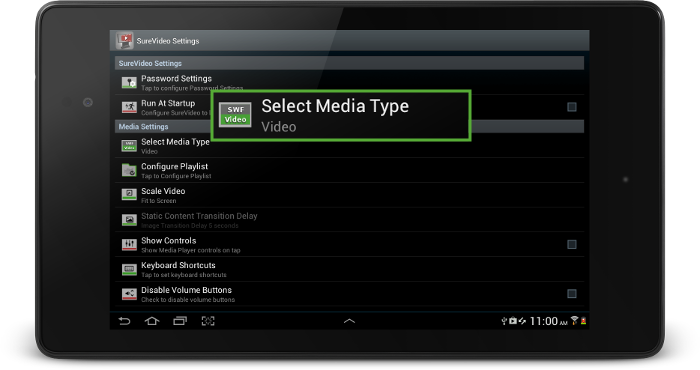Open Configure Playlist setting
This screenshot has width=700, height=370.
pos(350,170)
